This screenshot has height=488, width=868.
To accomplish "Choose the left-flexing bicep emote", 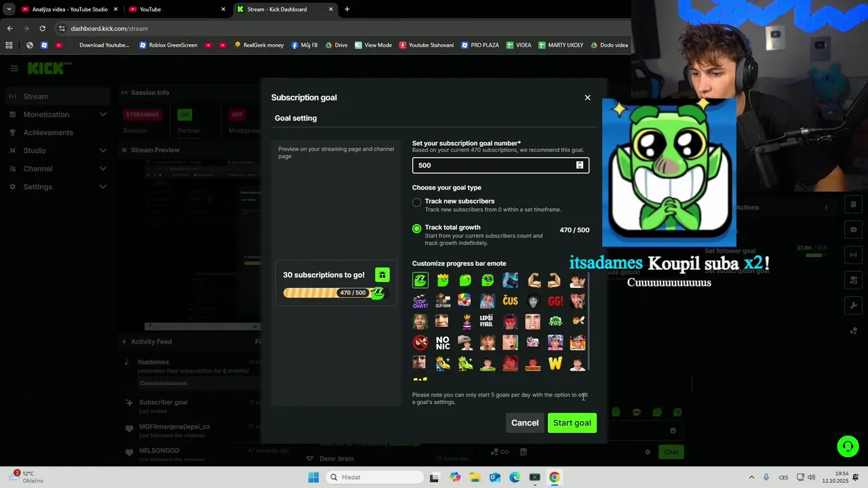I will [x=533, y=280].
